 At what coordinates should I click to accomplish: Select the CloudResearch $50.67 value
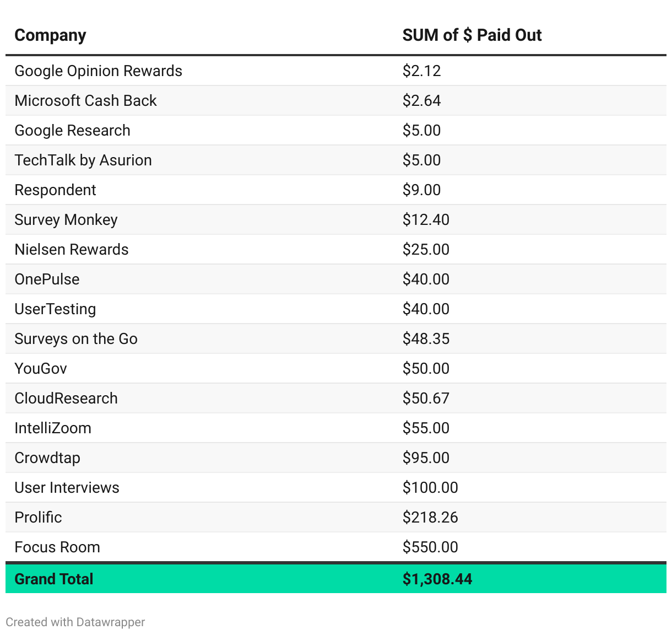click(426, 399)
